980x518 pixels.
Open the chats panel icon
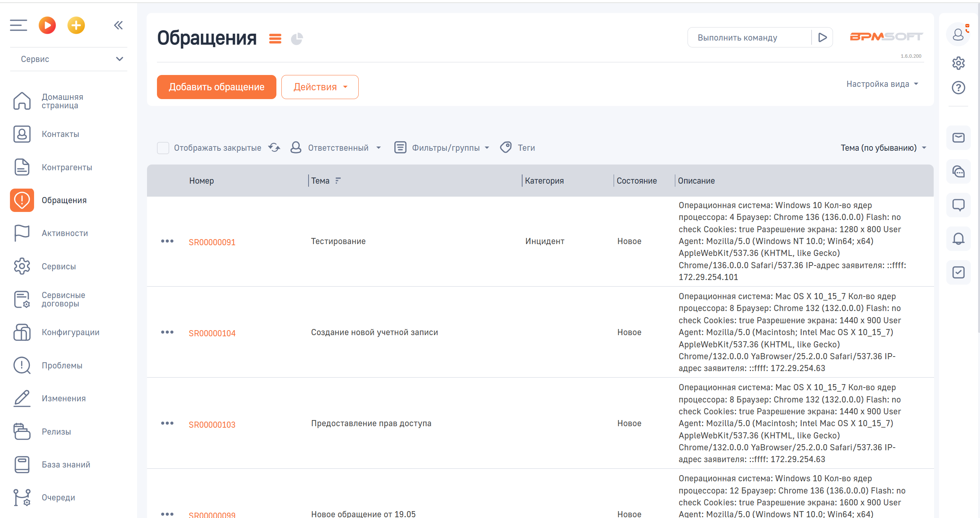[958, 171]
